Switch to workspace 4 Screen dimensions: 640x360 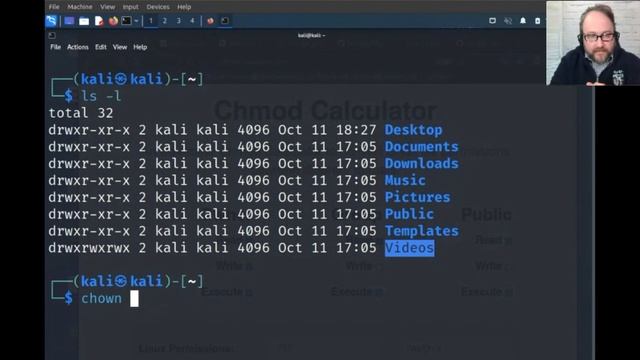[x=192, y=21]
